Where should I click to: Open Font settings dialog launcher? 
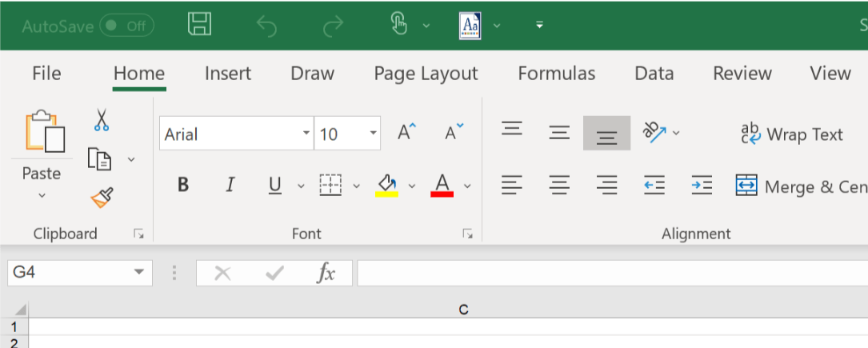468,234
